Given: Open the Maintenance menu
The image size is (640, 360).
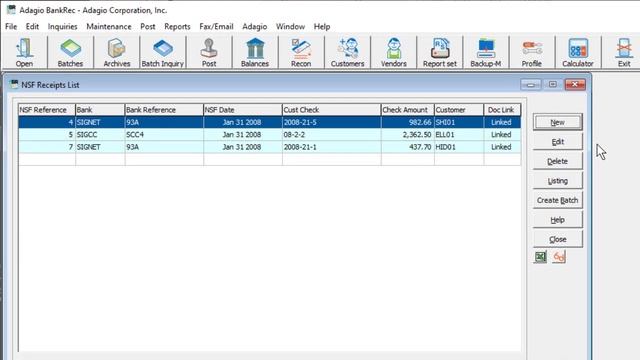Looking at the screenshot, I should tap(109, 27).
